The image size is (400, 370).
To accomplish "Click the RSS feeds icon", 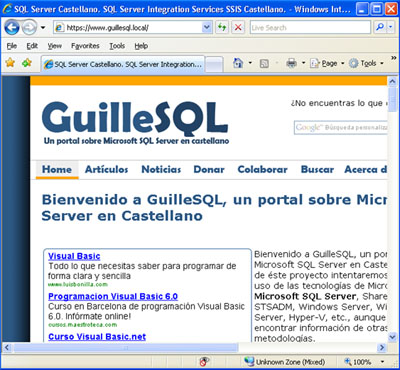I will click(264, 63).
